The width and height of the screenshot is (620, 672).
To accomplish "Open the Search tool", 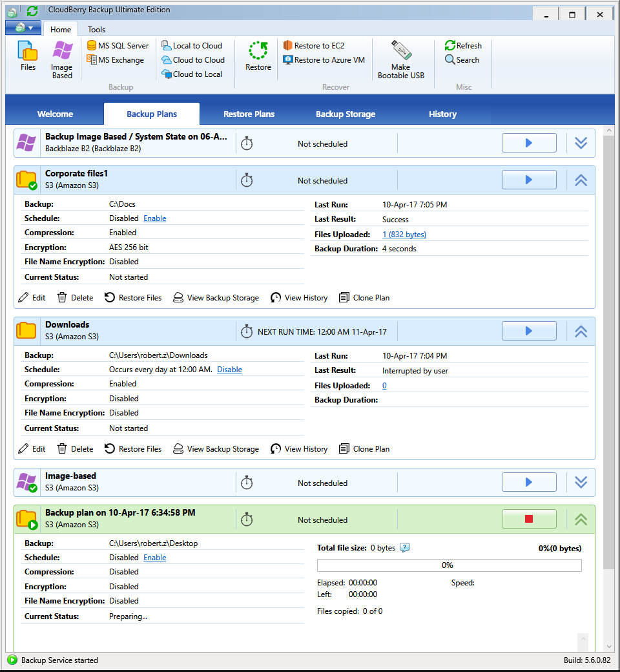I will click(462, 60).
